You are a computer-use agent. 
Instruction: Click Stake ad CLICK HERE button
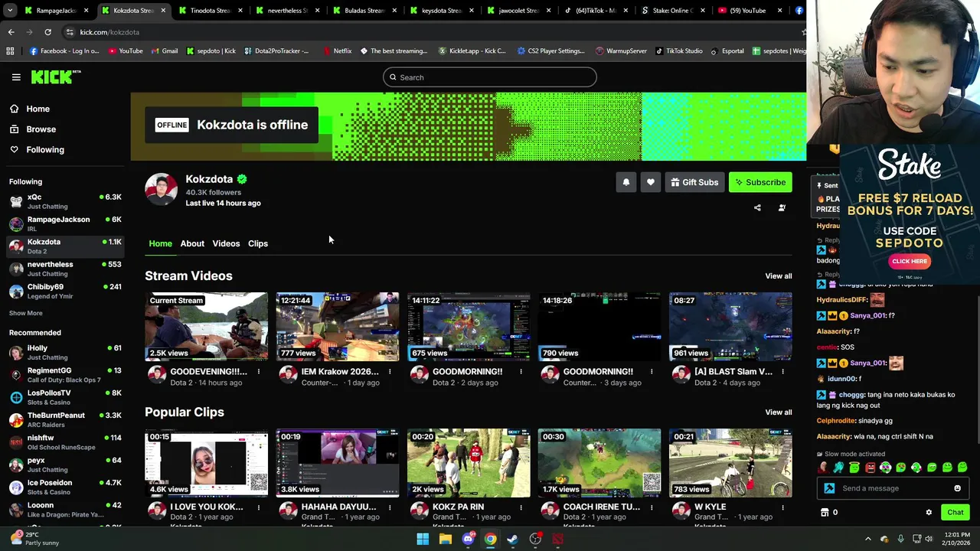point(910,261)
